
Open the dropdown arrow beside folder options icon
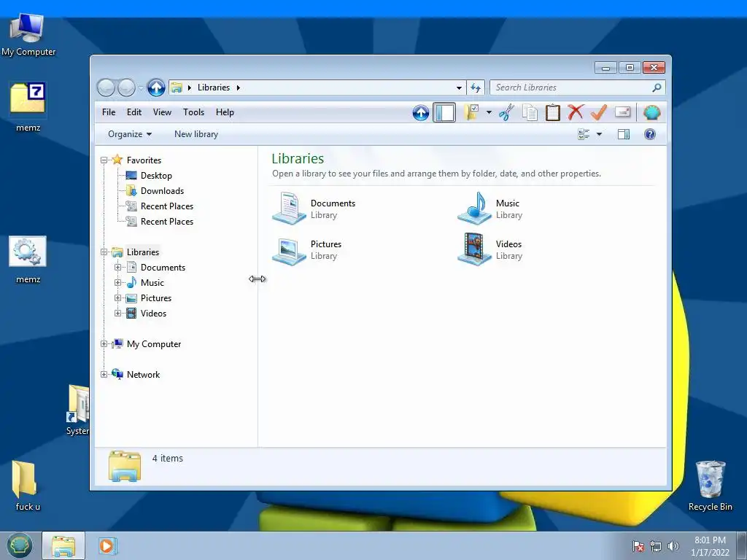pyautogui.click(x=489, y=113)
